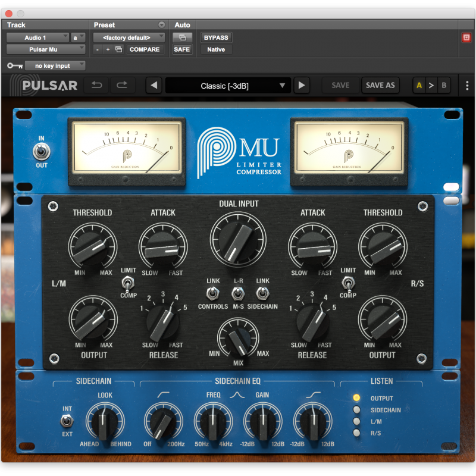Viewport: 476px width, 476px height.
Task: Click the R/S ATTACK knob
Action: pos(312,247)
